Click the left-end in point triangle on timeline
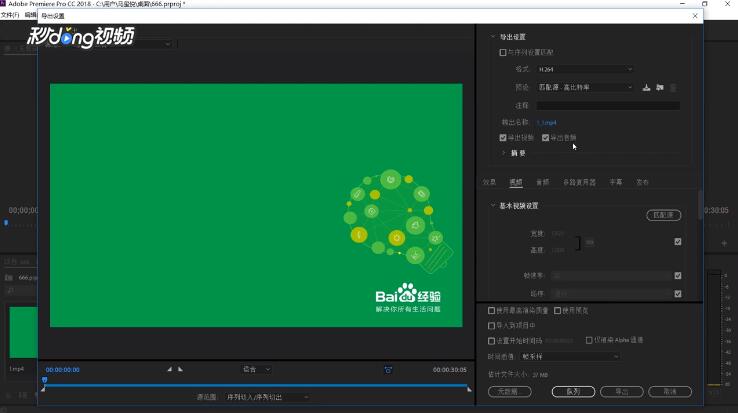738x413 pixels. pyautogui.click(x=43, y=389)
